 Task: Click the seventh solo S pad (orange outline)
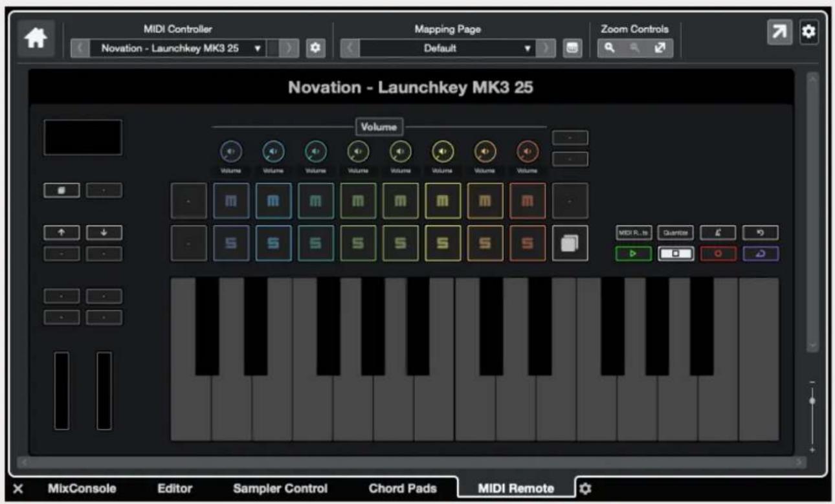pos(485,243)
